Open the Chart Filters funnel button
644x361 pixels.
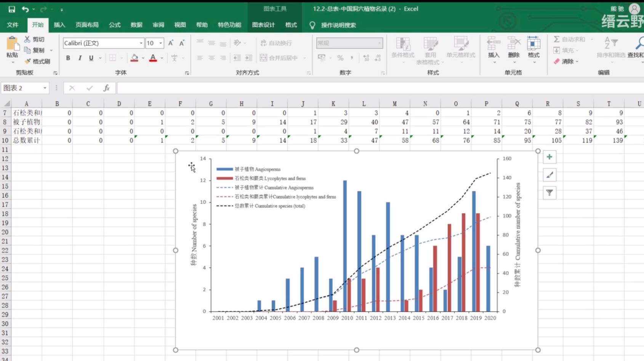(x=549, y=193)
